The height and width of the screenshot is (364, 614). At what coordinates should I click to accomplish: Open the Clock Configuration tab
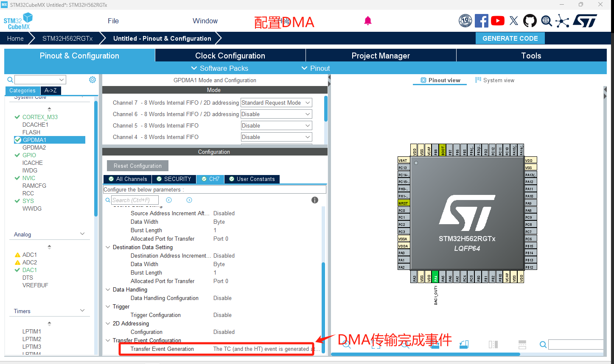click(x=230, y=56)
